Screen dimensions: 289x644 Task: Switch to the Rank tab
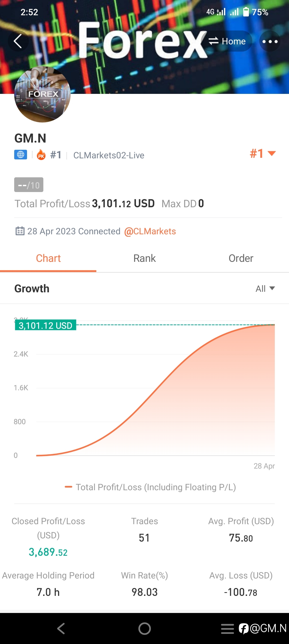144,258
